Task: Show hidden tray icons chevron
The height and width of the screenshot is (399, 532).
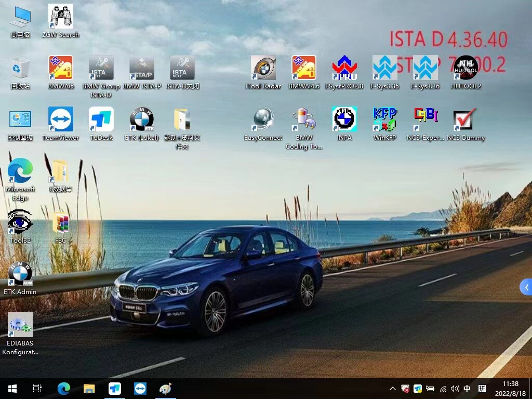Action: click(393, 389)
